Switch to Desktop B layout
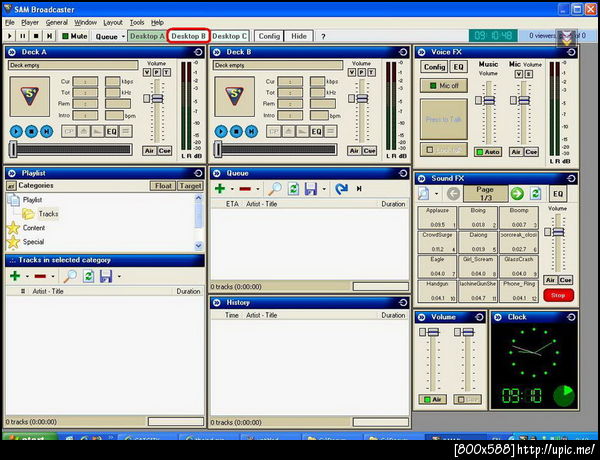Image resolution: width=600 pixels, height=460 pixels. pyautogui.click(x=188, y=36)
